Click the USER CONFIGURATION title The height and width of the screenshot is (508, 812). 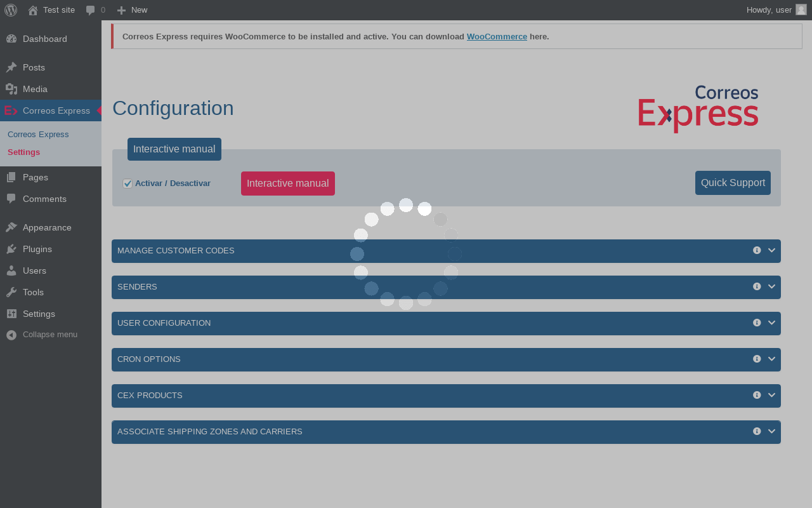164,323
